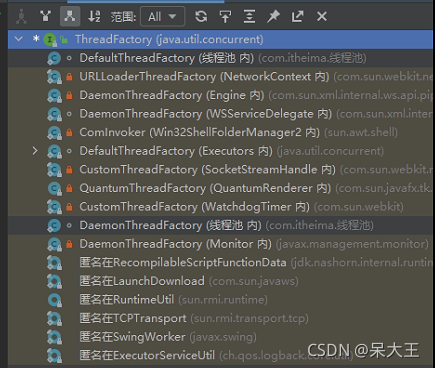Viewport: 435px width, 368px height.
Task: Select DaemonThreadFactory (WSServiceDelegate) row
Action: click(221, 114)
